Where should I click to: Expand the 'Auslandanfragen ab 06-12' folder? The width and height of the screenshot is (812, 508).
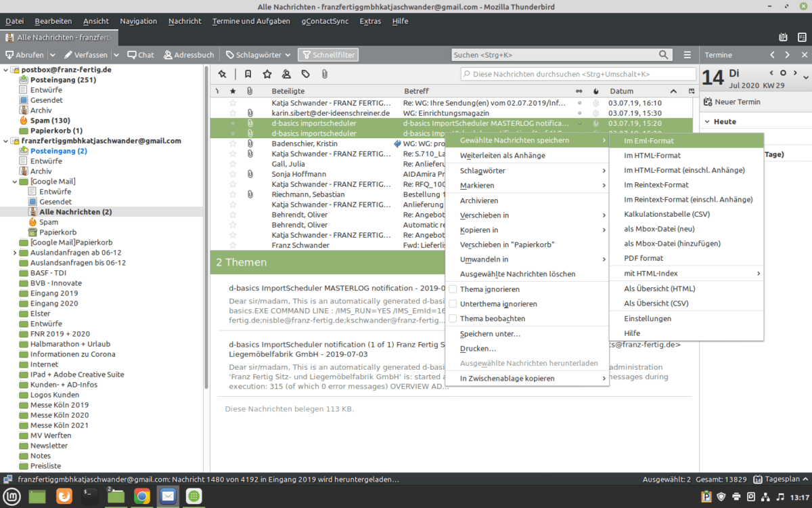15,253
